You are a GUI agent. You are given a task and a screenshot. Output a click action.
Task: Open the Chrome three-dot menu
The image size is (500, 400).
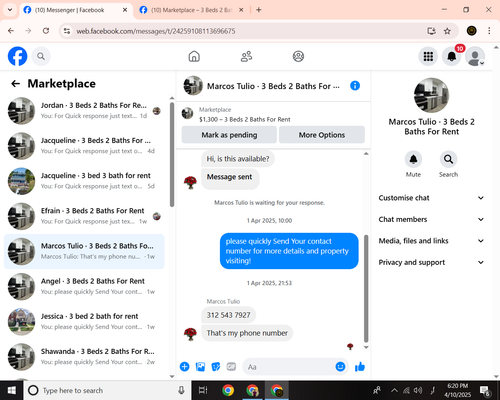click(489, 31)
